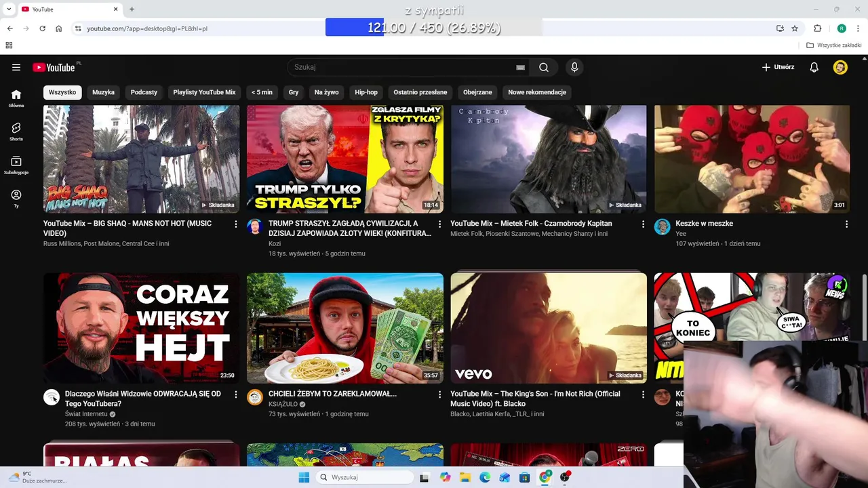
Task: Select the Na żywo chip
Action: coord(326,92)
